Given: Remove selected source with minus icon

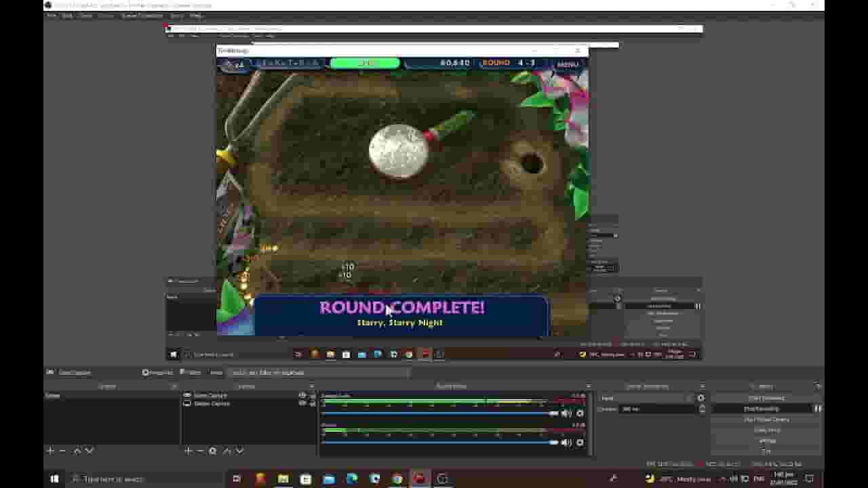Looking at the screenshot, I should (x=201, y=451).
